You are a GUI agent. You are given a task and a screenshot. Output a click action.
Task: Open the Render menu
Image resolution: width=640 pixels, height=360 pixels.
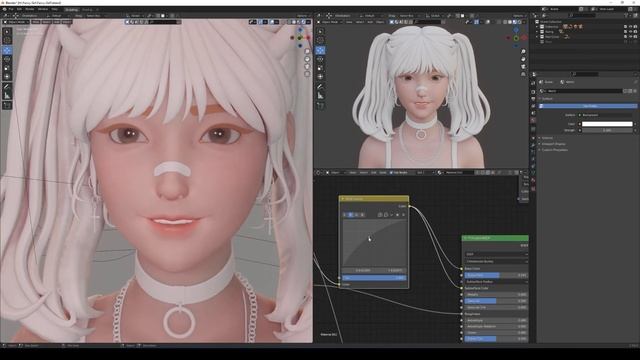tap(30, 9)
